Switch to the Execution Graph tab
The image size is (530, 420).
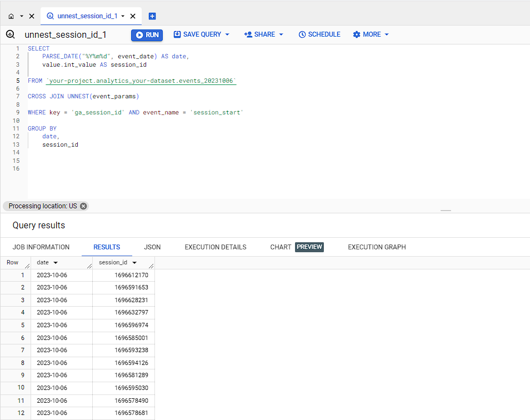tap(377, 247)
